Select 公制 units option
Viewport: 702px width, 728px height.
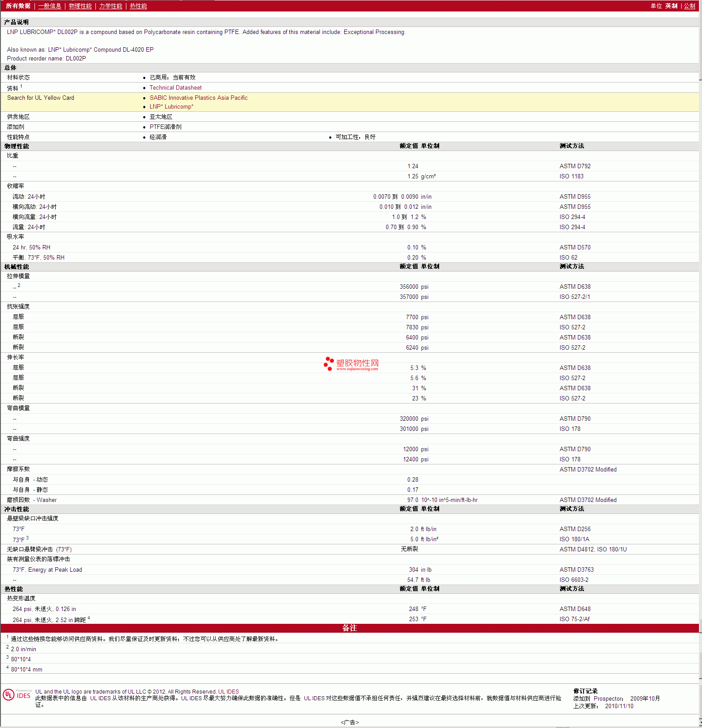coord(690,6)
